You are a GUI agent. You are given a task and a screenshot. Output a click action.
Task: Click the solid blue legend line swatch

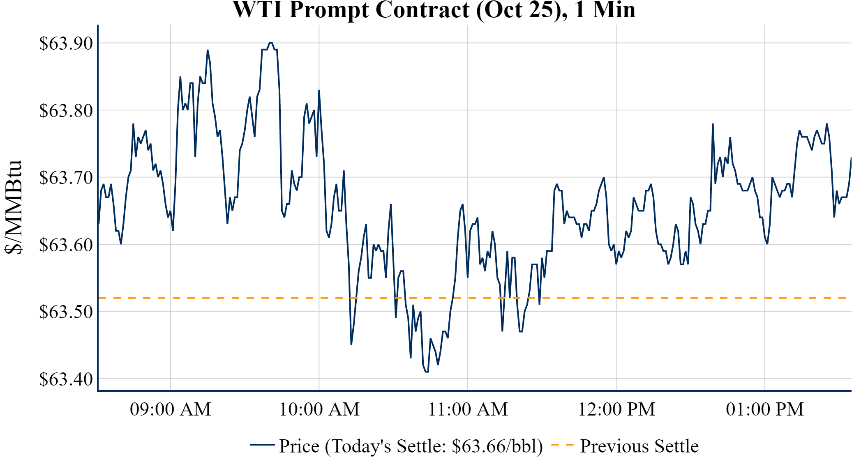coord(262,445)
